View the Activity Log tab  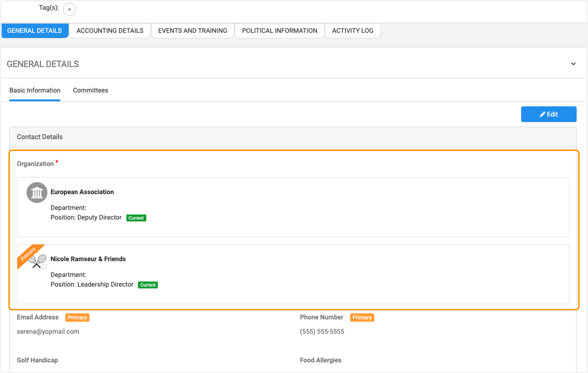[x=353, y=30]
